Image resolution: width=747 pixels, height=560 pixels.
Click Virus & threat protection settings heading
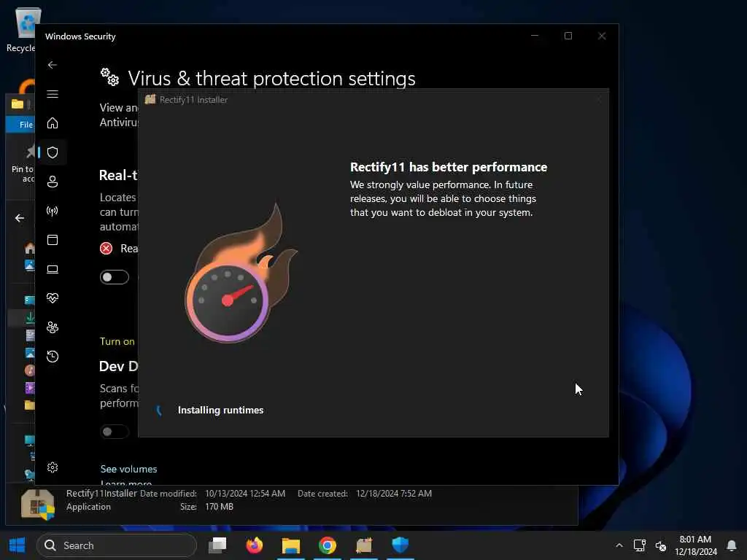click(271, 78)
